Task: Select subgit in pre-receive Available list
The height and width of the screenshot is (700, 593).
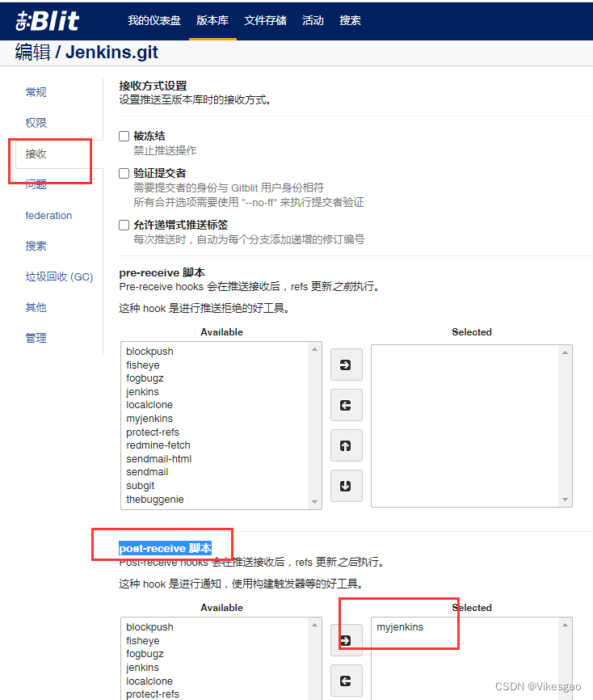Action: click(140, 486)
